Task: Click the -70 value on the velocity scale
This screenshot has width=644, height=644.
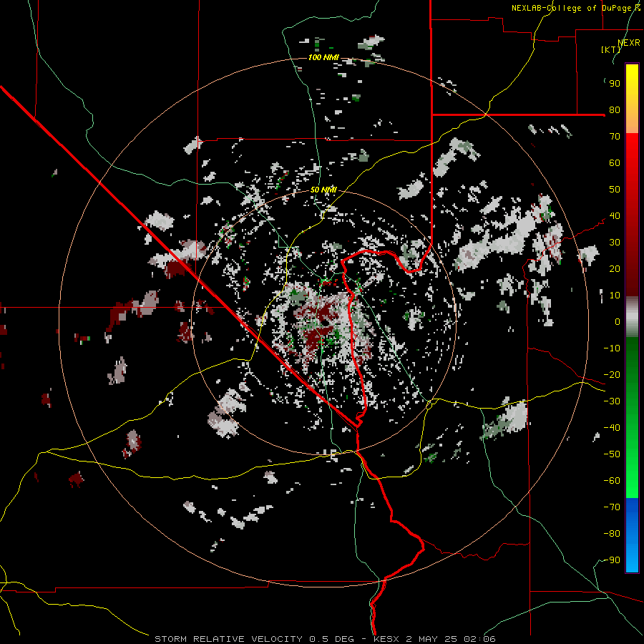Action: click(x=612, y=507)
